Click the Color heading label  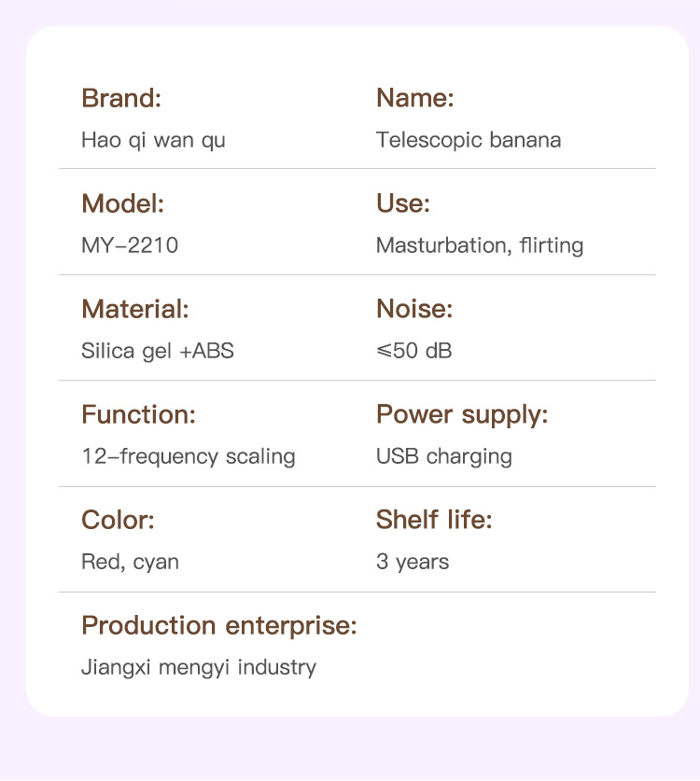tap(118, 520)
